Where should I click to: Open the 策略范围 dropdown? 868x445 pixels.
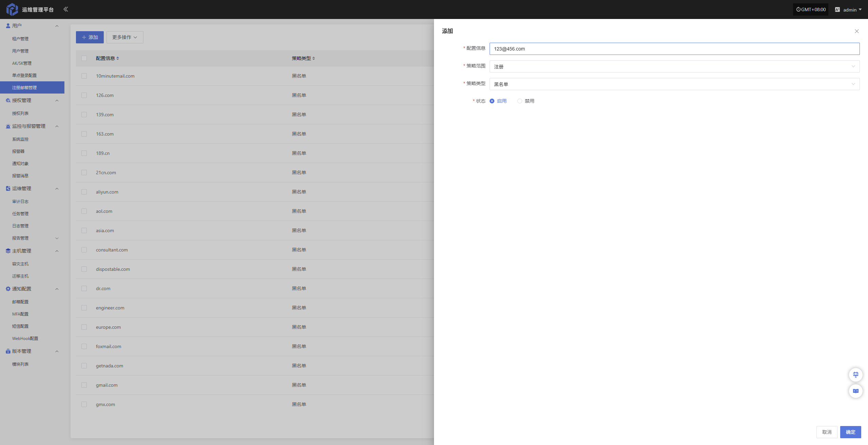[674, 66]
